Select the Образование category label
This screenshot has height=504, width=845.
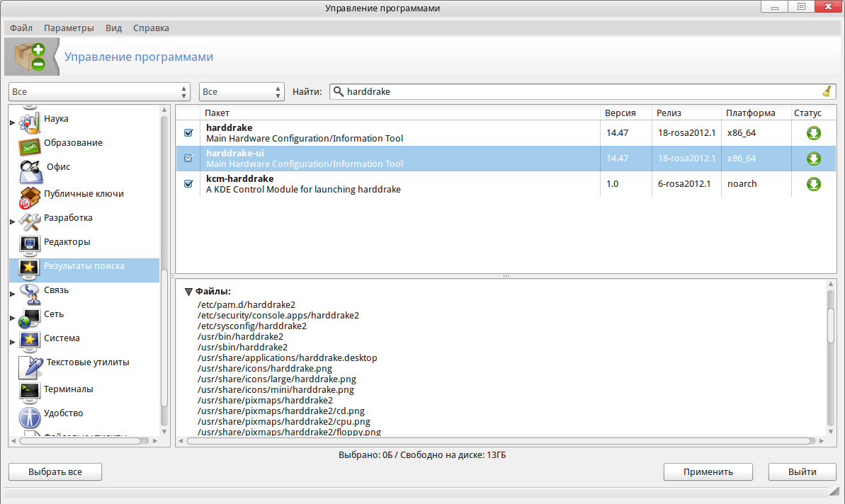pos(73,143)
